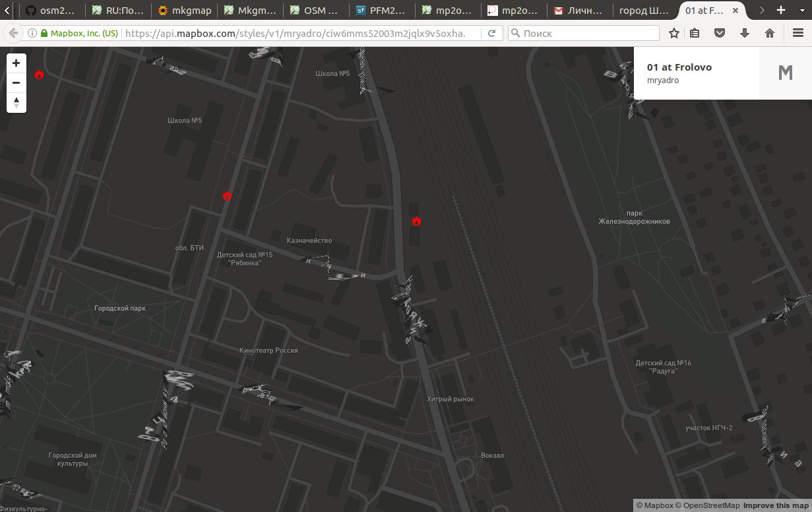Click the Improve this map link
This screenshot has width=812, height=512.
click(x=776, y=505)
